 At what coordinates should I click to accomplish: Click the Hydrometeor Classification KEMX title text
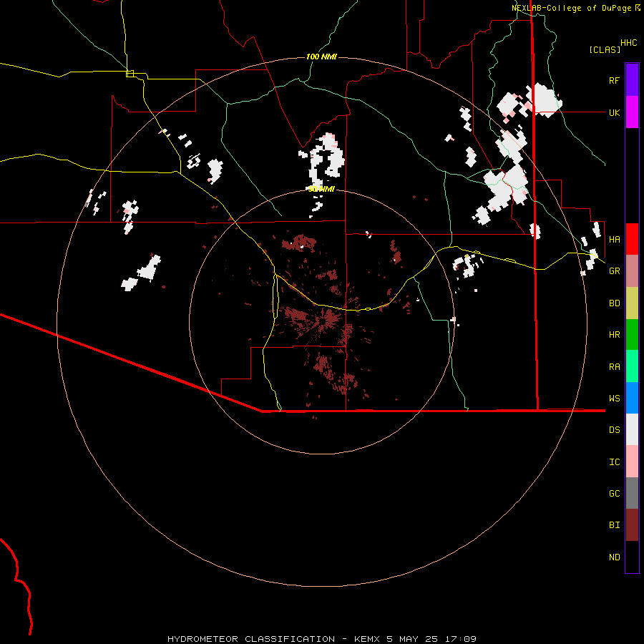(x=322, y=639)
